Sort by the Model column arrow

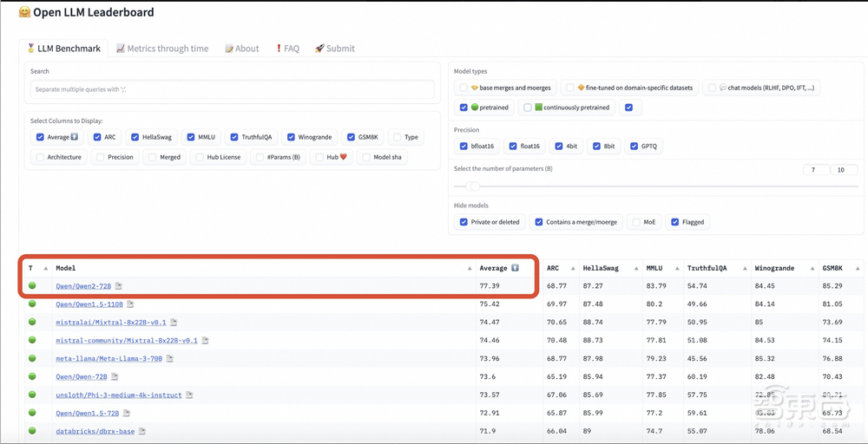pos(470,269)
